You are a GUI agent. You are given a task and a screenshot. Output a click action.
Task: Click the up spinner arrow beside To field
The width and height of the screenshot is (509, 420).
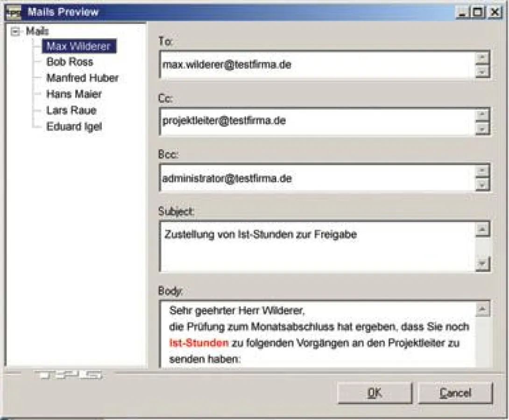click(482, 58)
